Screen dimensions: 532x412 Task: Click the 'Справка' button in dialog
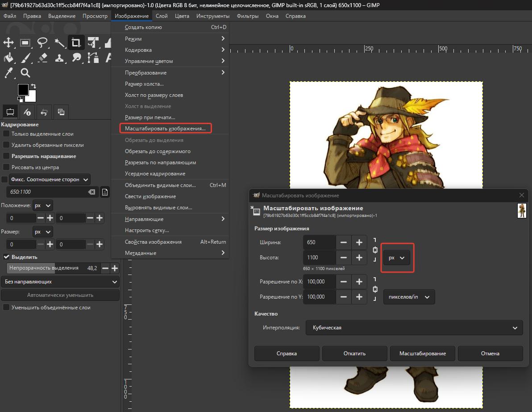[287, 353]
